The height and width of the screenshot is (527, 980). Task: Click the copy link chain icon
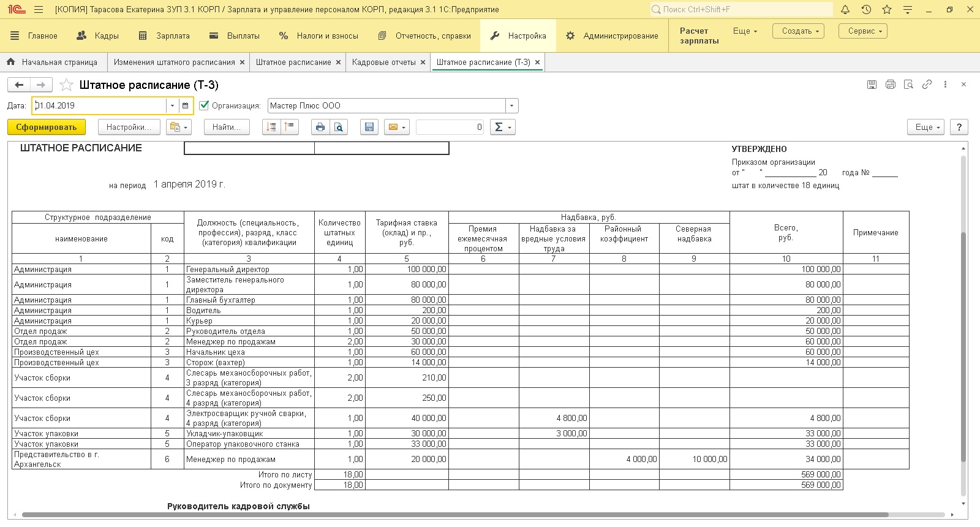[927, 85]
